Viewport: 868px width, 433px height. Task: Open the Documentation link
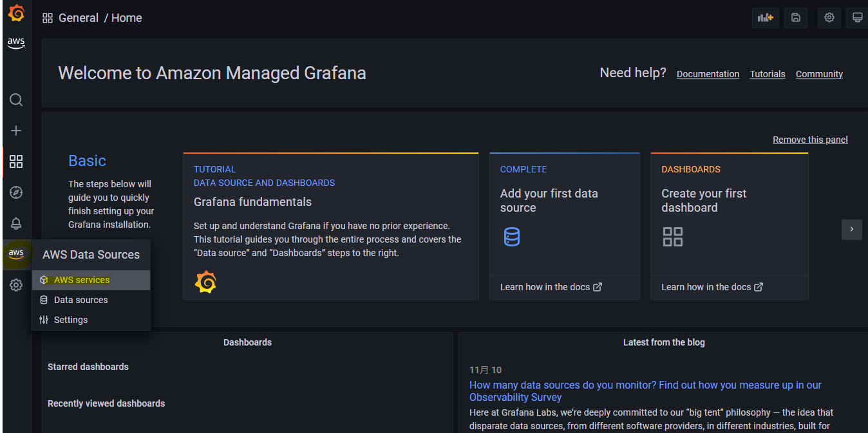click(x=708, y=74)
